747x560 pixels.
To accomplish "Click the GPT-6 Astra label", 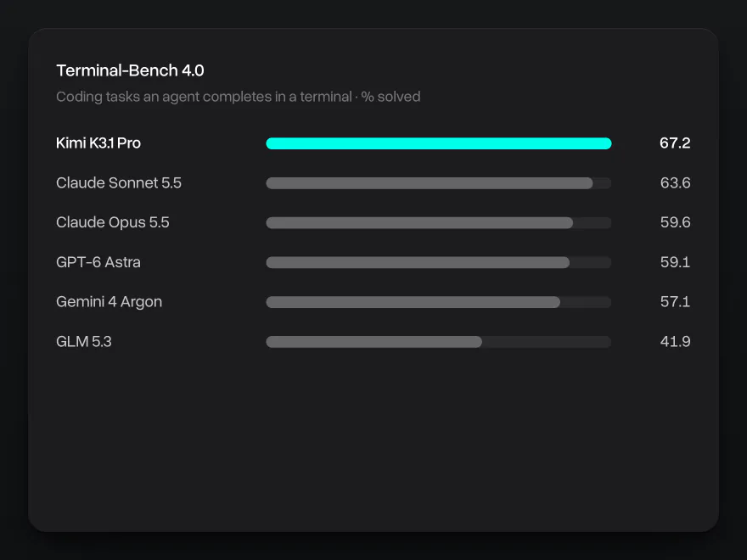I will pyautogui.click(x=98, y=262).
